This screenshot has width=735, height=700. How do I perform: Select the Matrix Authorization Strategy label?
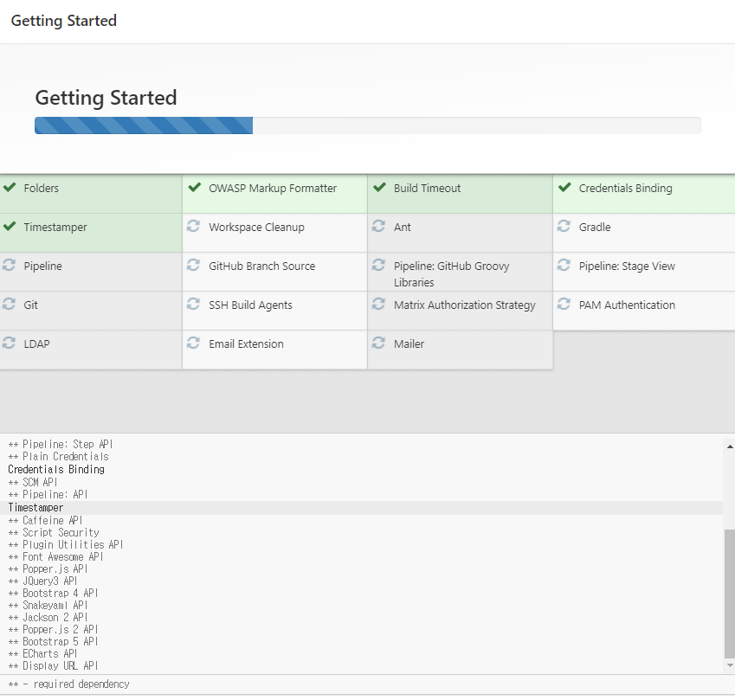pos(465,305)
